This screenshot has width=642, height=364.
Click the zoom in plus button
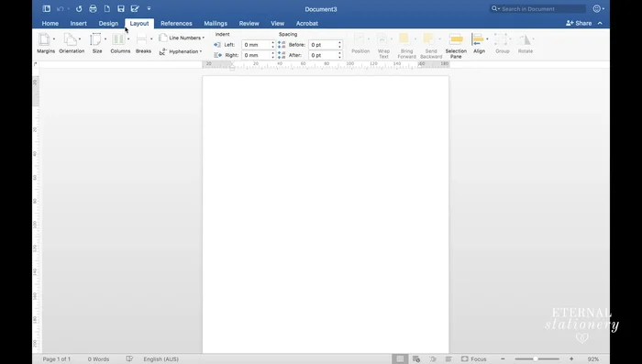pyautogui.click(x=571, y=359)
